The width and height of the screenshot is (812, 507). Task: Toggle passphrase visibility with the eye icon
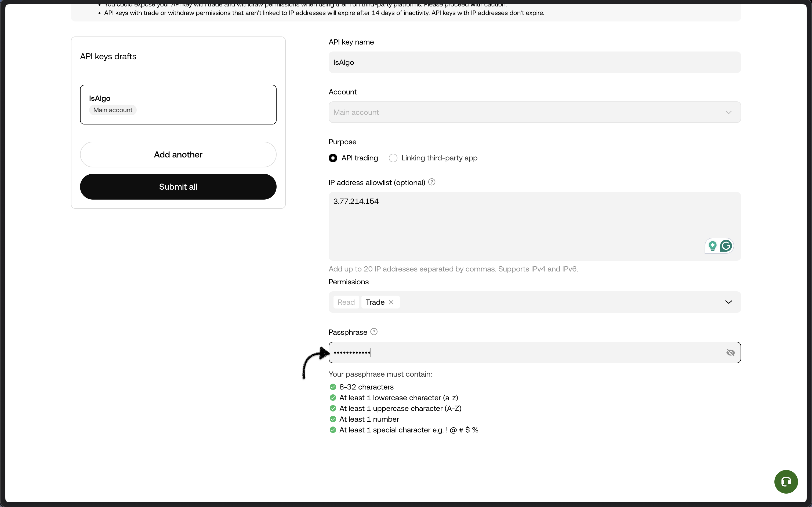tap(730, 352)
